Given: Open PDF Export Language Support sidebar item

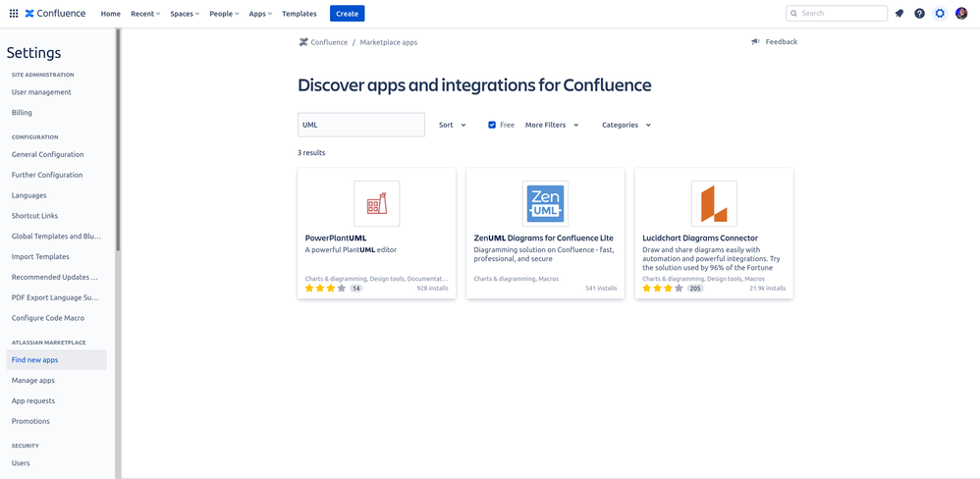Looking at the screenshot, I should coord(56,297).
